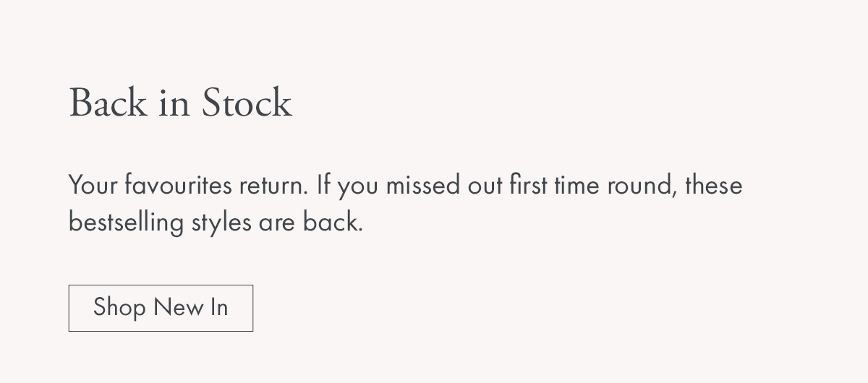Click the word 'New' inside the button
The height and width of the screenshot is (383, 868).
(178, 308)
